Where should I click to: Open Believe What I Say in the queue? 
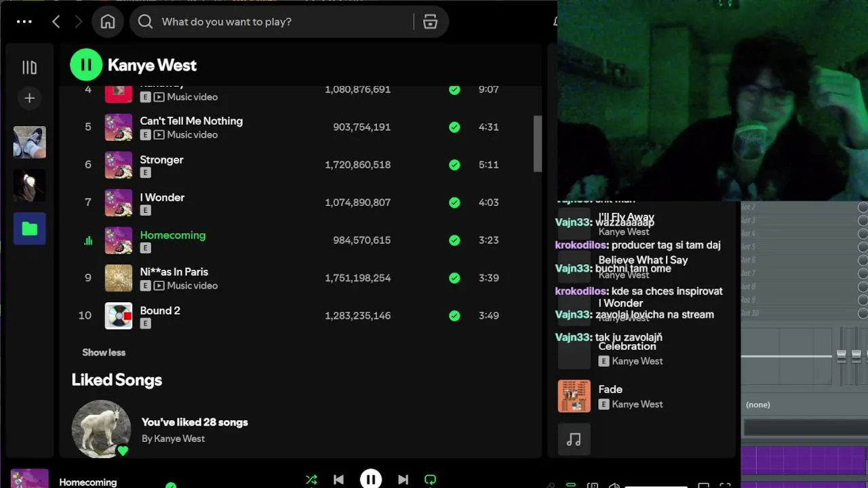pyautogui.click(x=643, y=260)
